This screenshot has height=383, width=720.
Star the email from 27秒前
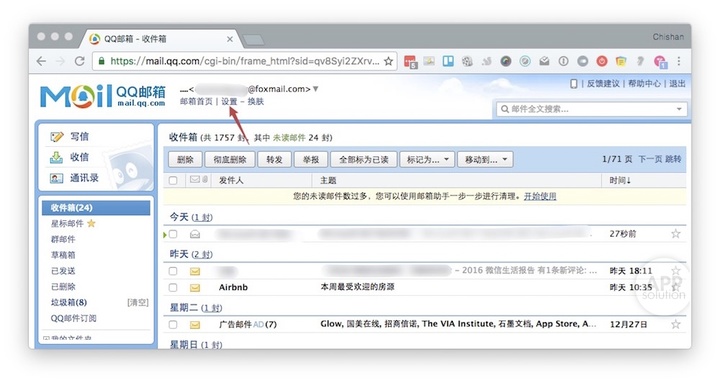click(675, 234)
